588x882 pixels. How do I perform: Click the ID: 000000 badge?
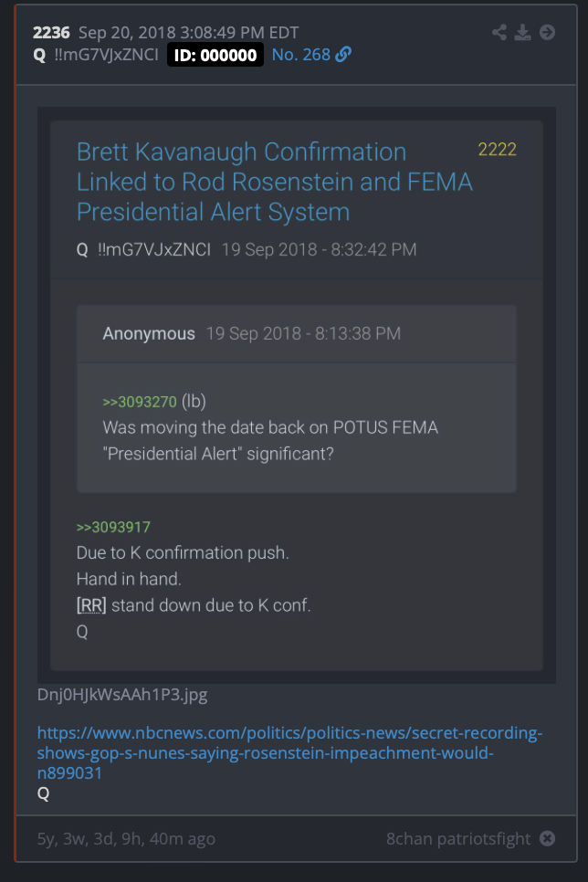tap(215, 55)
